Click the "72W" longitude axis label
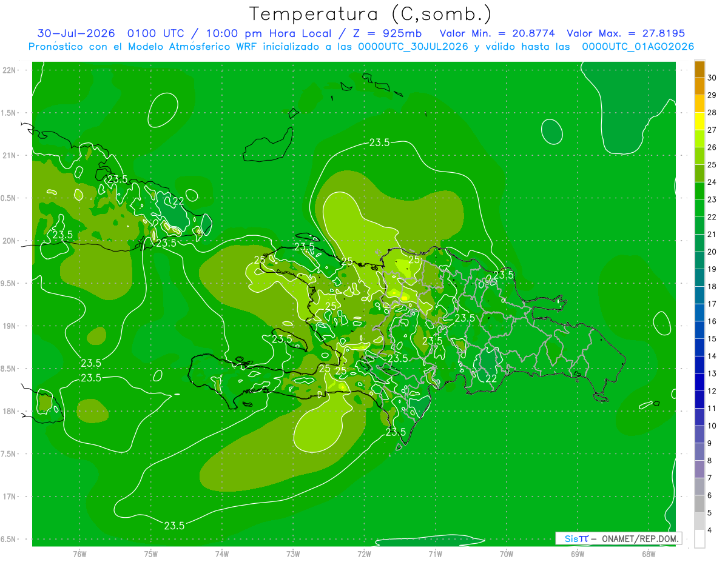728x562 pixels. 364,554
